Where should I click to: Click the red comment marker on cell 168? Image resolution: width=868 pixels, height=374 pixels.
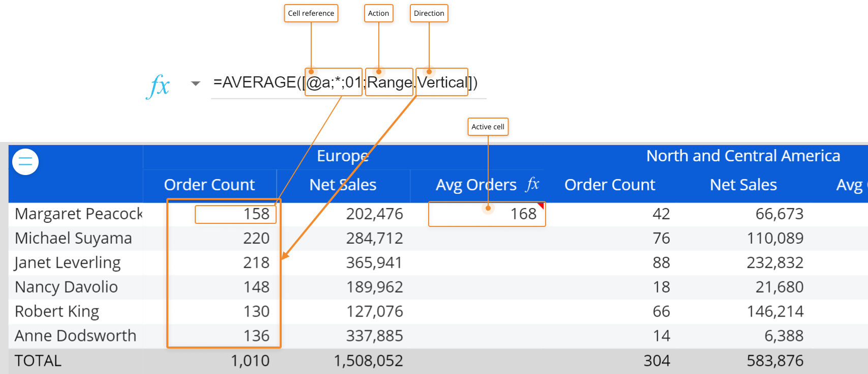click(541, 206)
